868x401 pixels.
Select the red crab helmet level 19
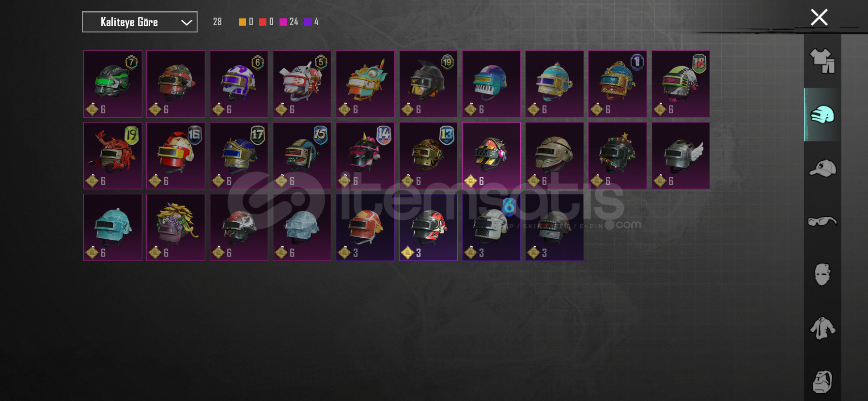coord(113,155)
